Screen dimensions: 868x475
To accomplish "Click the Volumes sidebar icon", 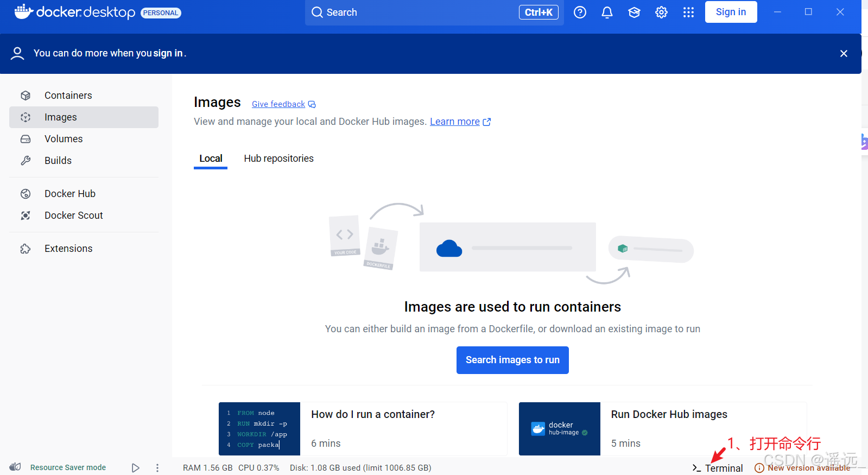I will (26, 139).
